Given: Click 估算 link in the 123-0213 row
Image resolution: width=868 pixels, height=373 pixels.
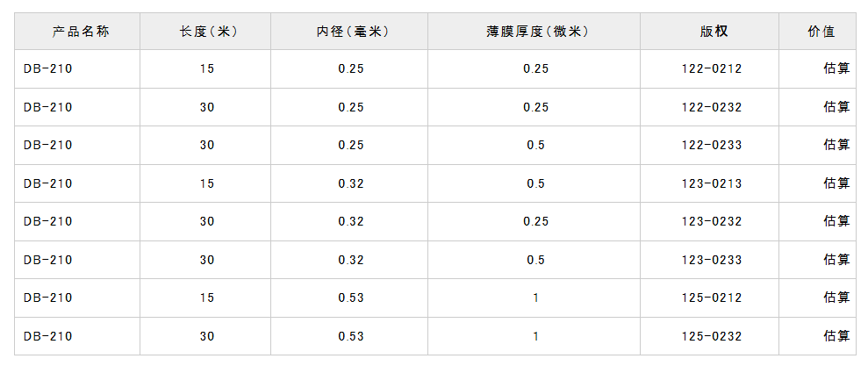Looking at the screenshot, I should (836, 183).
